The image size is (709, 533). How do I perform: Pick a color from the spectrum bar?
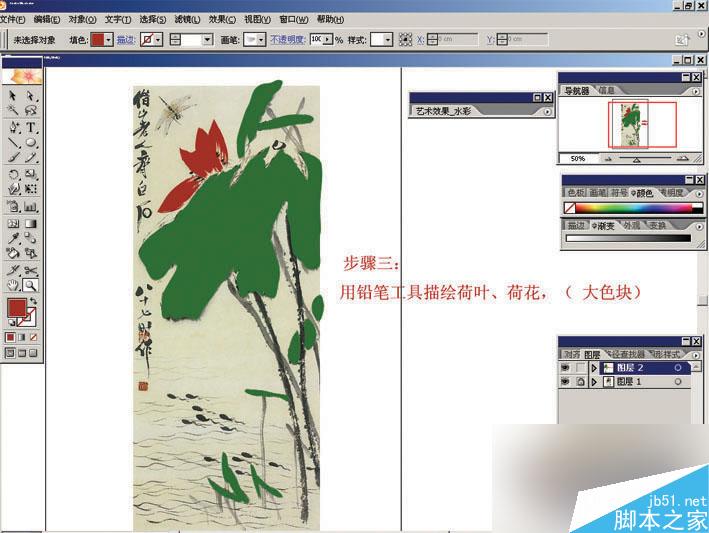tap(633, 208)
